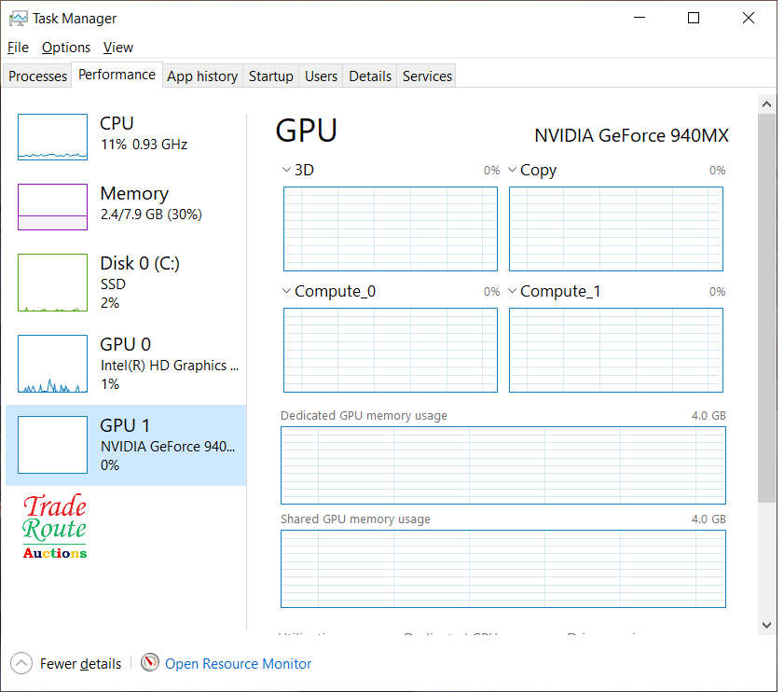784x692 pixels.
Task: Open the Copy engine dropdown
Action: (x=513, y=170)
